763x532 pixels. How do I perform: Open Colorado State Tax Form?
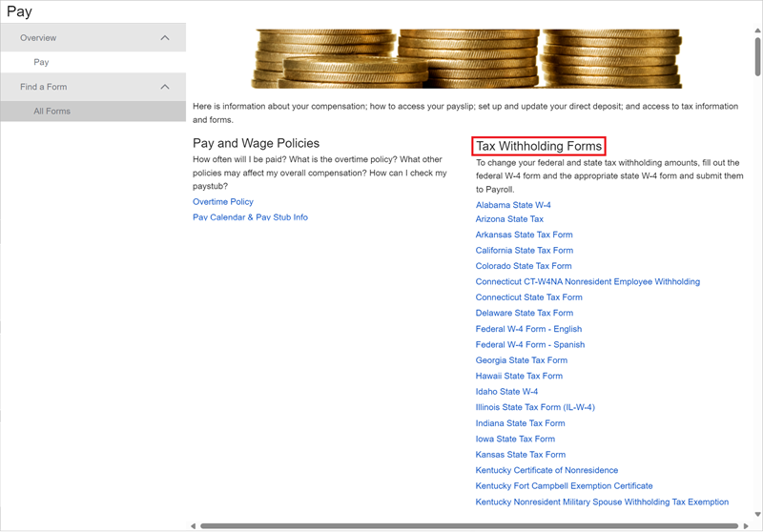pyautogui.click(x=524, y=266)
